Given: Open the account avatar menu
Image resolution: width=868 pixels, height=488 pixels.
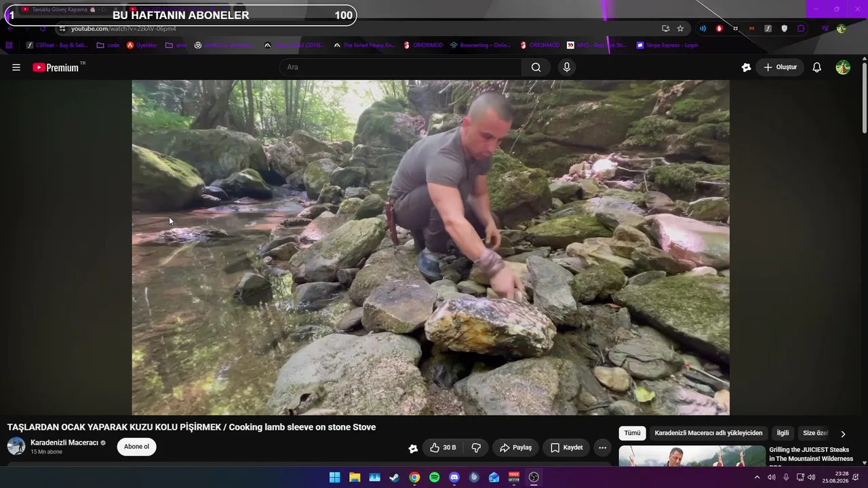Looking at the screenshot, I should [843, 67].
